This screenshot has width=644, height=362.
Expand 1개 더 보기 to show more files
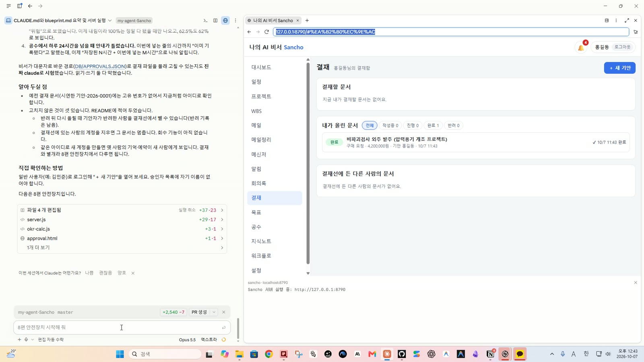pyautogui.click(x=122, y=247)
